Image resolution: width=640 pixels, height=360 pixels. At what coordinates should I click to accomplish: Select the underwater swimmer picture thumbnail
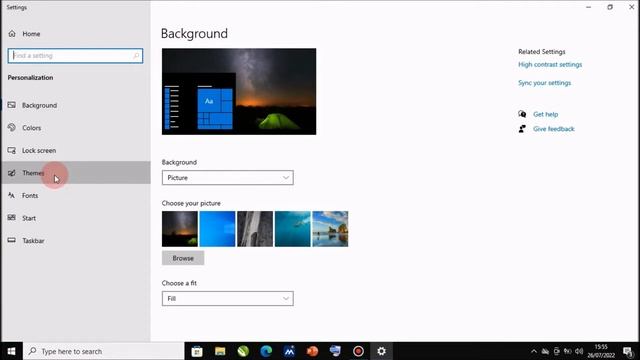coord(292,229)
